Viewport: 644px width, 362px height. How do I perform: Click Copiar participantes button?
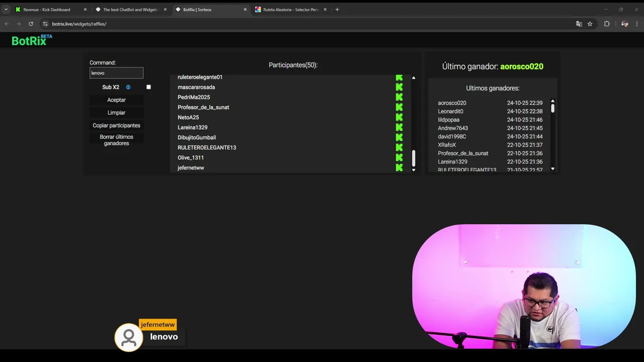click(x=116, y=125)
